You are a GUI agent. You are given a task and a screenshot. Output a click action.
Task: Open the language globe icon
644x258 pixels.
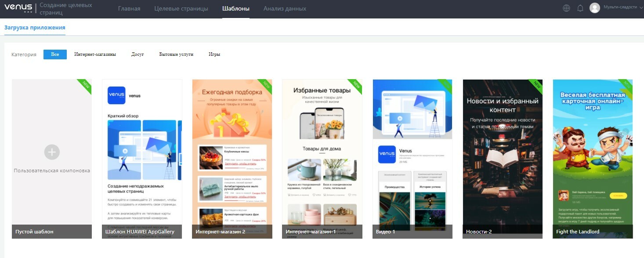point(566,8)
